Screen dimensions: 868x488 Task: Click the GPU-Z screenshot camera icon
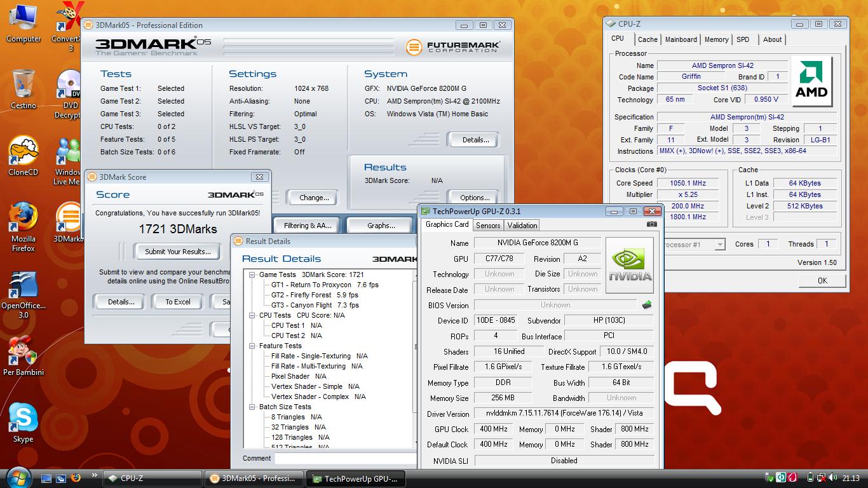pyautogui.click(x=651, y=224)
